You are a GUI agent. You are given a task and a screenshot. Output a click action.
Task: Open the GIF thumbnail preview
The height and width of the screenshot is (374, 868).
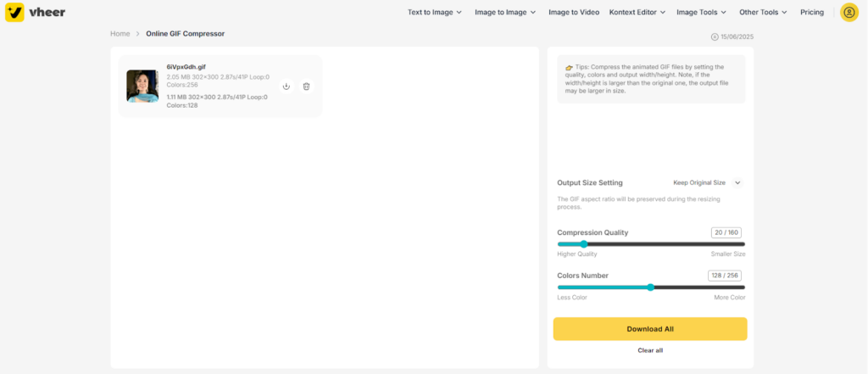[x=142, y=87]
